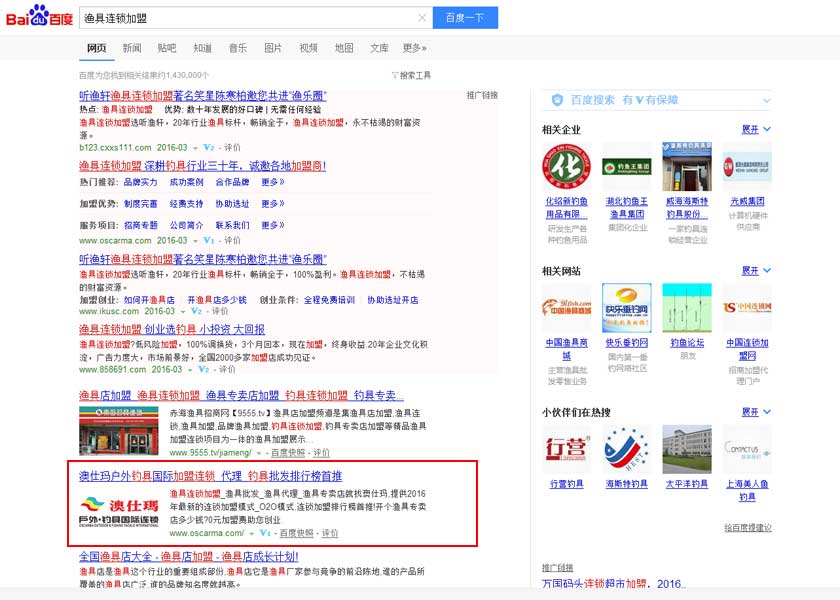Viewport: 840px width, 600px height.
Task: Switch to the 图片 tab
Action: pyautogui.click(x=273, y=48)
